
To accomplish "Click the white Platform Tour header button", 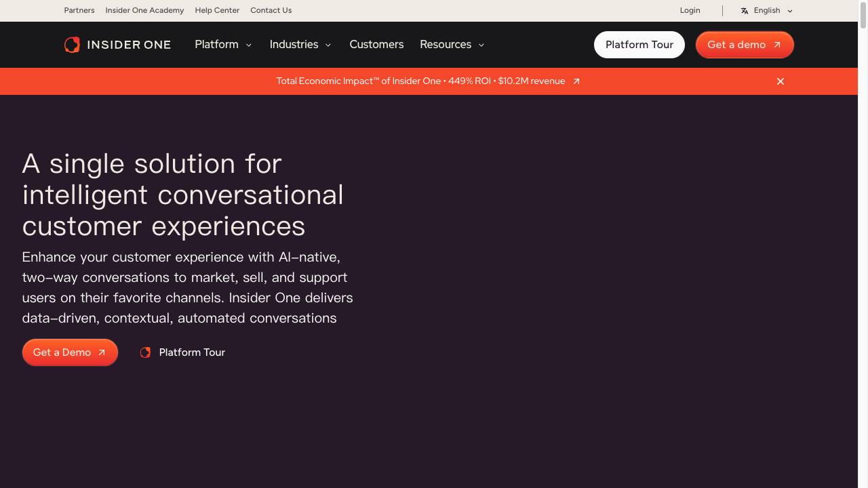I will tap(639, 45).
